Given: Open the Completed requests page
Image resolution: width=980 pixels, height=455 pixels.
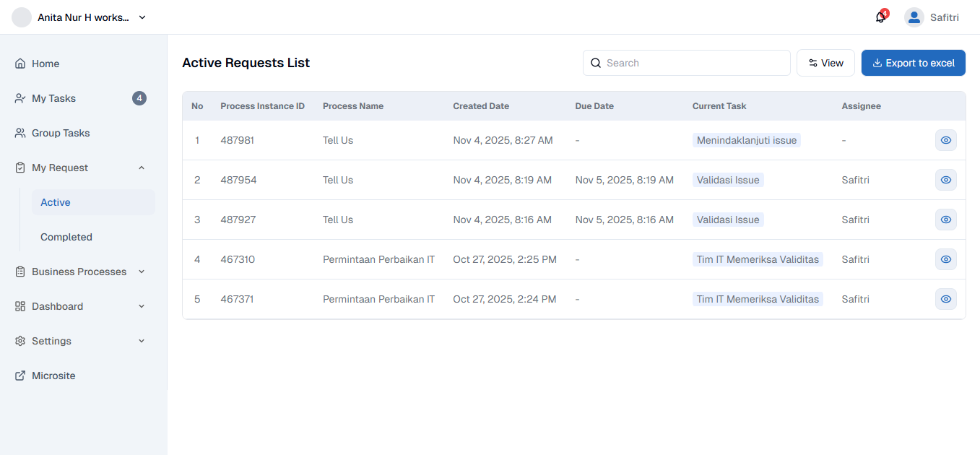Looking at the screenshot, I should [66, 237].
